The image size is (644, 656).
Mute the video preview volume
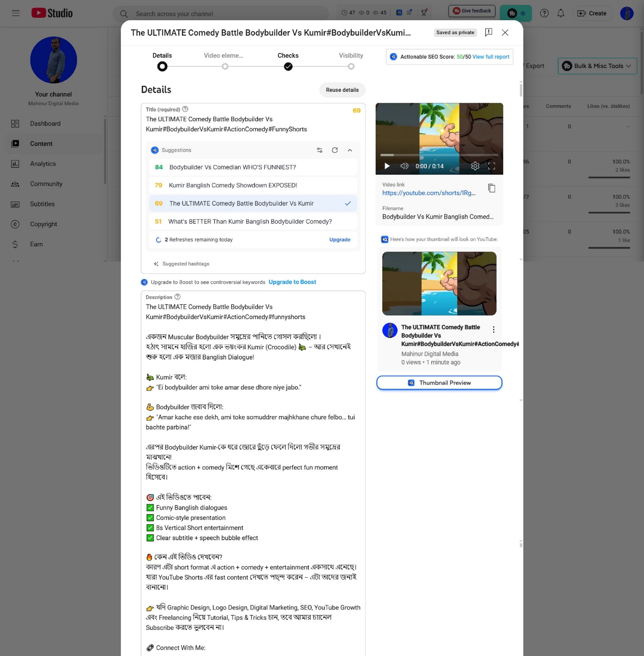[x=404, y=166]
